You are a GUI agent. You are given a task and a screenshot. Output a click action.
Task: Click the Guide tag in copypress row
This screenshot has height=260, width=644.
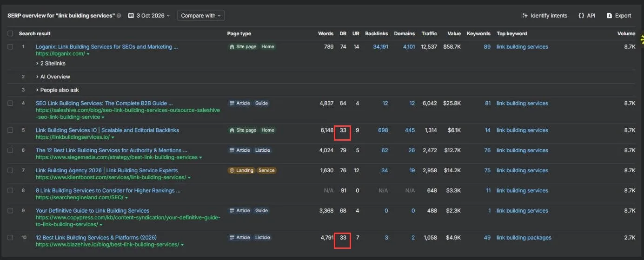point(261,211)
